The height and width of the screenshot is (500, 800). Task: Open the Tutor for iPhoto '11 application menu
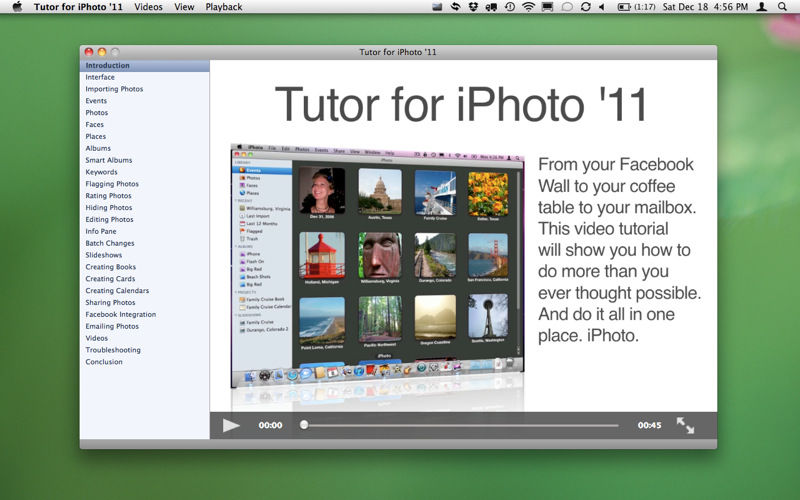coord(78,7)
